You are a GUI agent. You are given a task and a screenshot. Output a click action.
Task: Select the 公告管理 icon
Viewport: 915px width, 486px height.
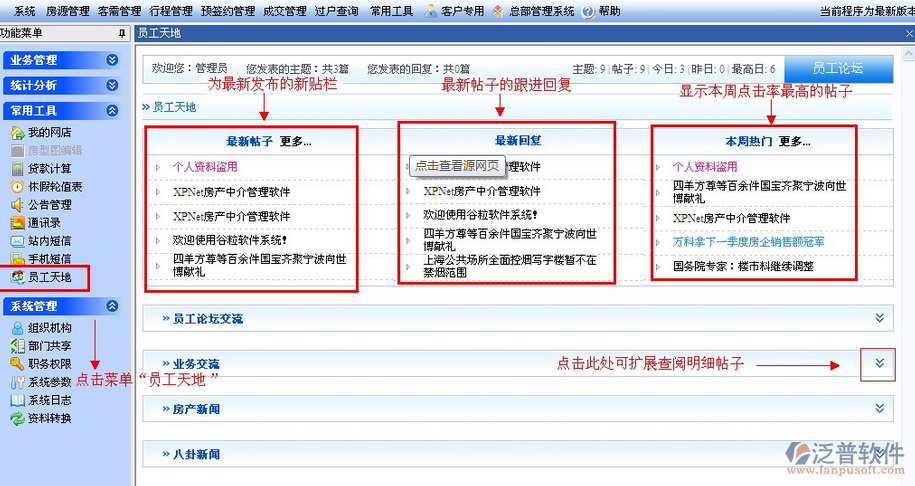[18, 205]
